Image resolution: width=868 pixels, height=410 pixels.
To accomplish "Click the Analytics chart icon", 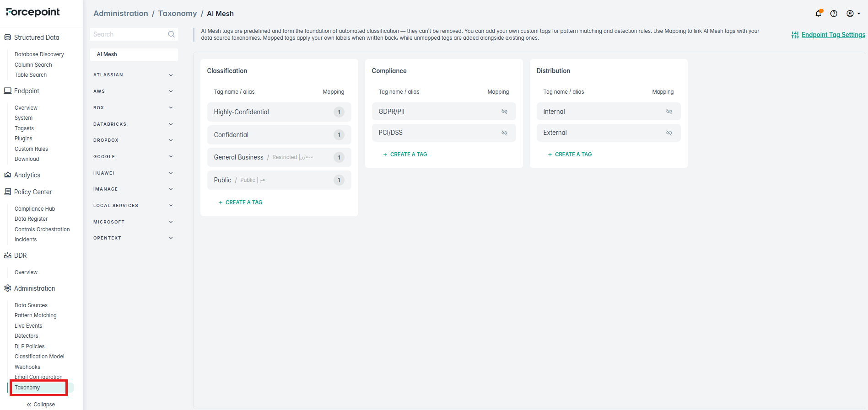I will point(8,175).
